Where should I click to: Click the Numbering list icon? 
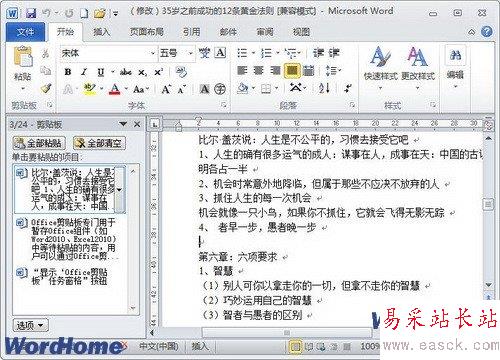[x=266, y=53]
